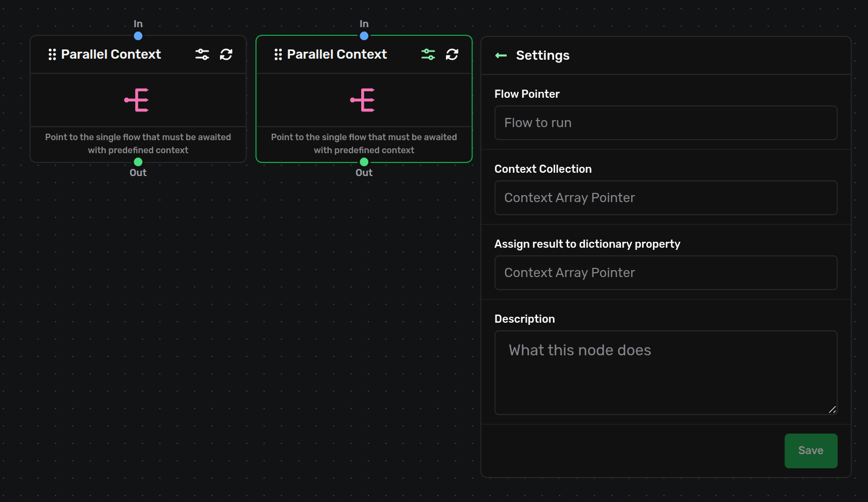The height and width of the screenshot is (502, 868).
Task: Click the Description label
Action: coord(525,319)
